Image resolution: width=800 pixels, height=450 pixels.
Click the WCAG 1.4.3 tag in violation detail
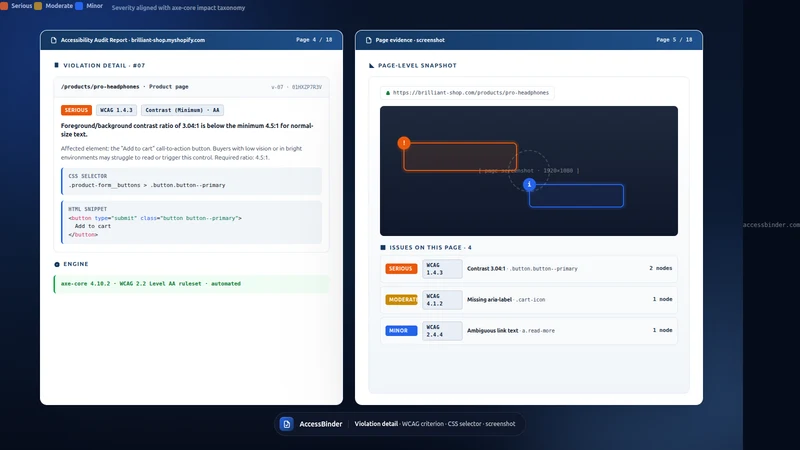116,110
